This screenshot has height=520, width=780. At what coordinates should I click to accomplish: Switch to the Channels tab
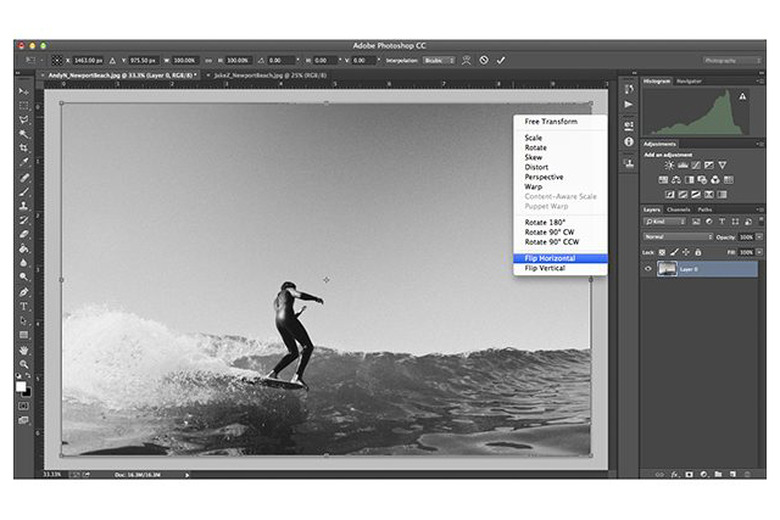(x=677, y=209)
